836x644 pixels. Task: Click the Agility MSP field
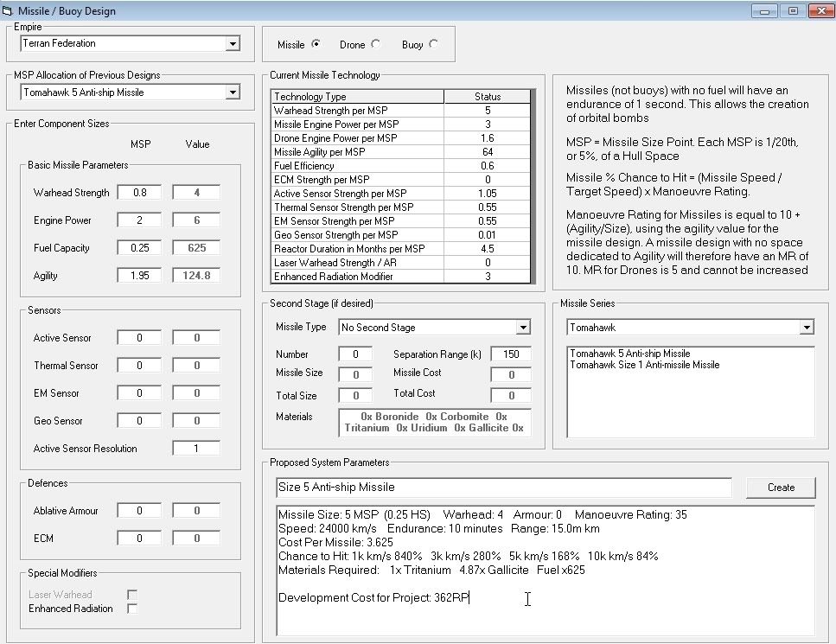pyautogui.click(x=139, y=276)
